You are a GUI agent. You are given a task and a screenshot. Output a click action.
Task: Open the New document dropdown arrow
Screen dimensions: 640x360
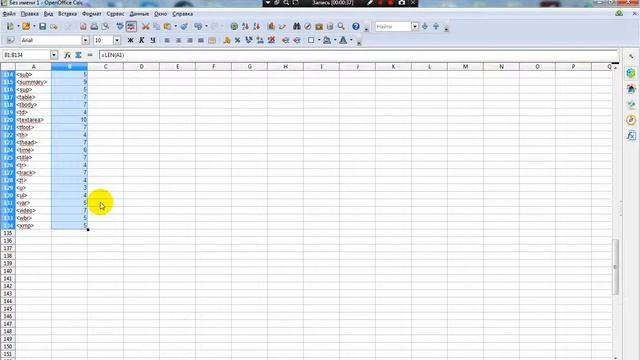(x=18, y=27)
